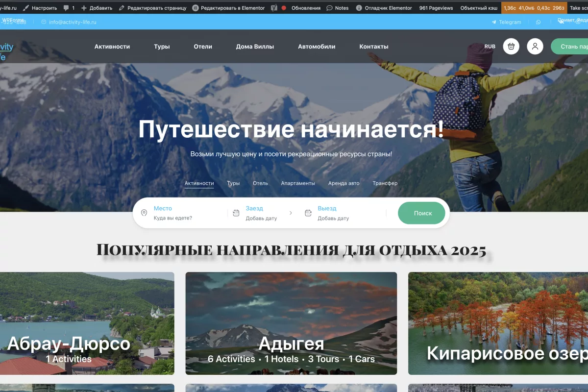Viewport: 588px width, 392px height.
Task: Open the comments bubble icon in admin bar
Action: (66, 8)
